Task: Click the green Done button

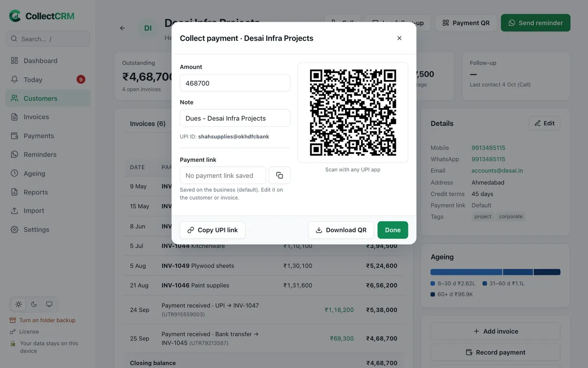Action: pos(392,230)
